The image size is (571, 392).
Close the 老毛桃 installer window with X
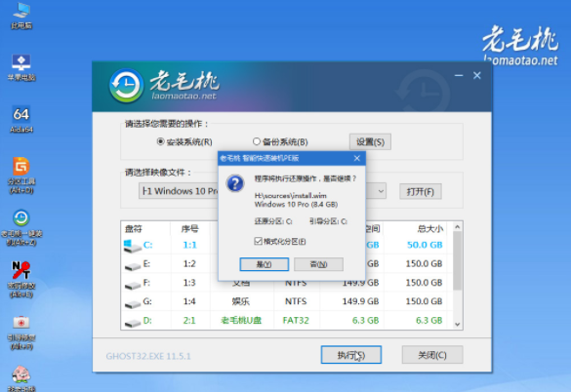coord(477,75)
